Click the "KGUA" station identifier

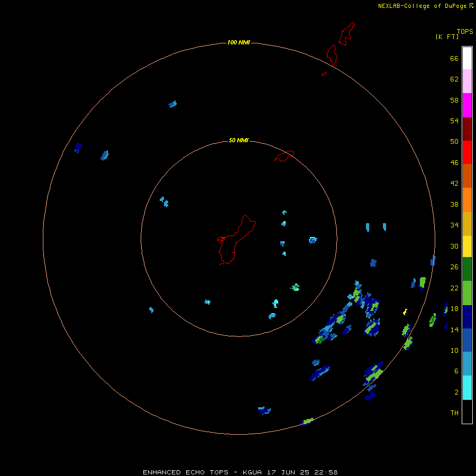(253, 472)
